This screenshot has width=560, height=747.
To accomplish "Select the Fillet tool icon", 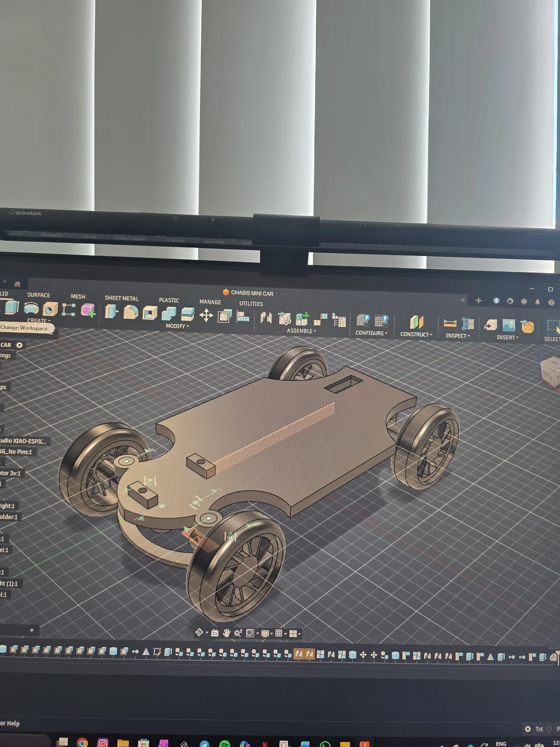I will point(131,312).
